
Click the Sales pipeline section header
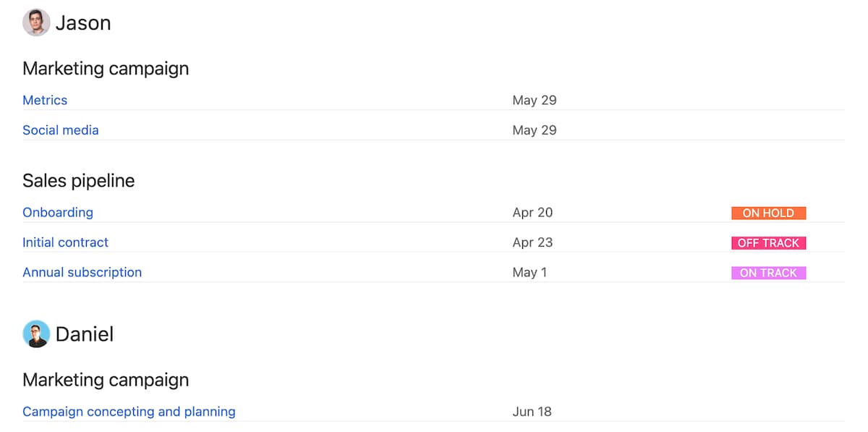[x=79, y=180]
